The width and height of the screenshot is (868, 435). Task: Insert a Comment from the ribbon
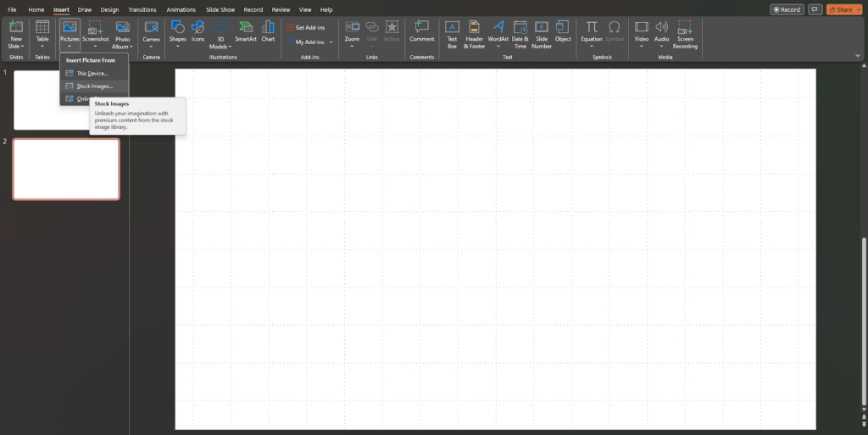tap(421, 32)
